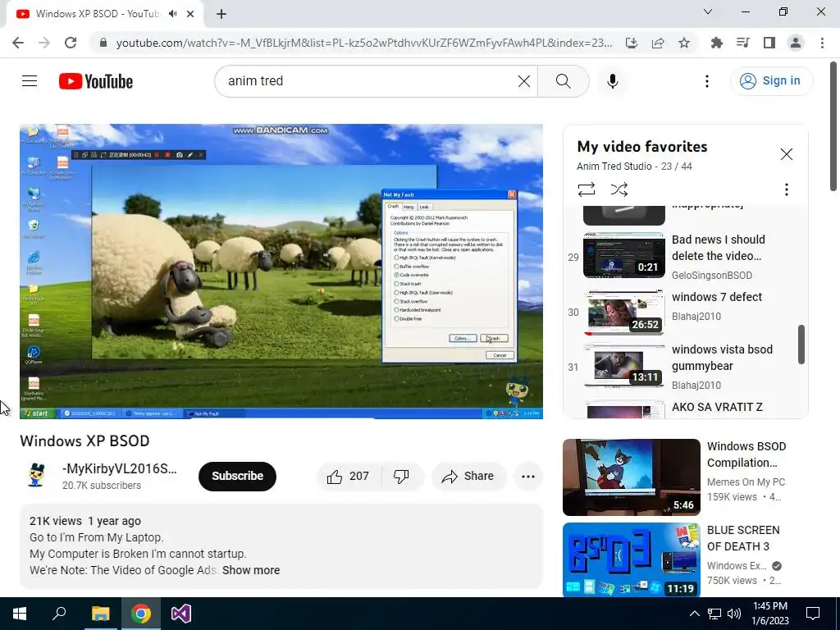Toggle Chrome side panel
The width and height of the screenshot is (840, 630).
point(769,43)
